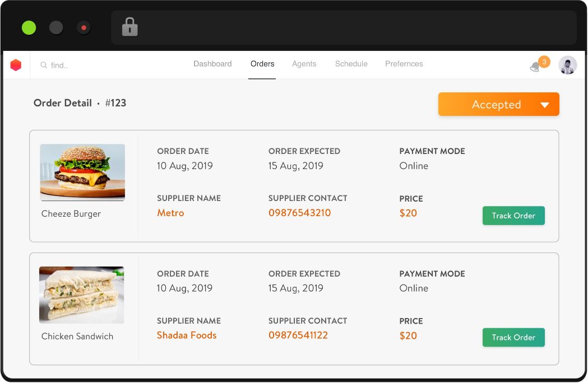Click the padlock icon in the address bar
This screenshot has width=588, height=383.
(130, 27)
